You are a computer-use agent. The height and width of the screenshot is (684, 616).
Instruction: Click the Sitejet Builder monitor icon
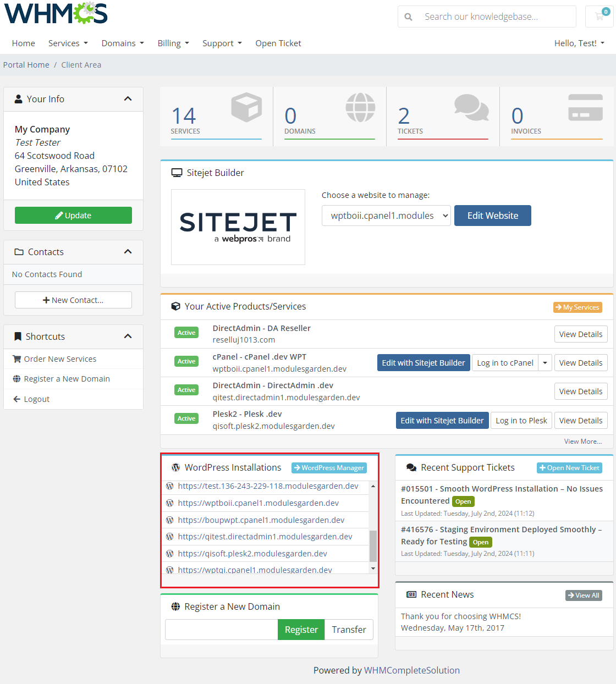pos(177,173)
